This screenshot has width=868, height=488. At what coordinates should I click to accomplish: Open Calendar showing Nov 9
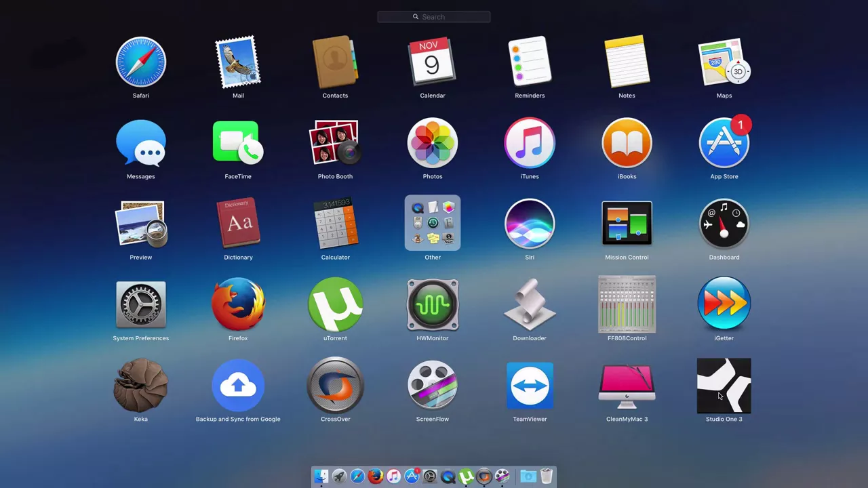tap(432, 62)
